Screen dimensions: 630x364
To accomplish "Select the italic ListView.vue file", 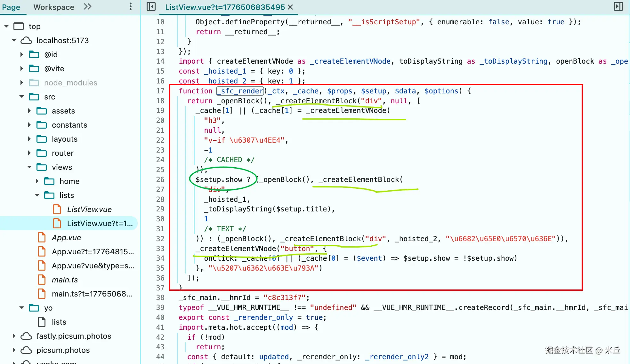I will click(89, 210).
